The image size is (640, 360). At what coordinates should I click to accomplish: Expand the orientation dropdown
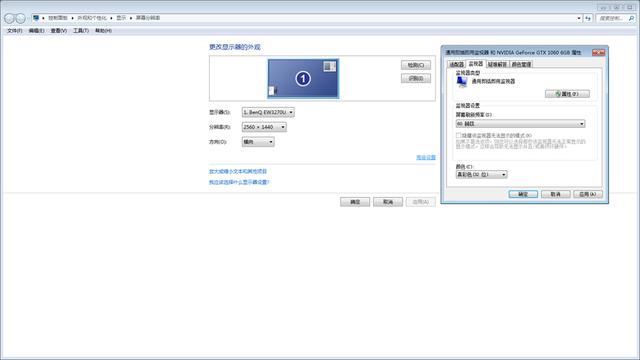pyautogui.click(x=258, y=142)
